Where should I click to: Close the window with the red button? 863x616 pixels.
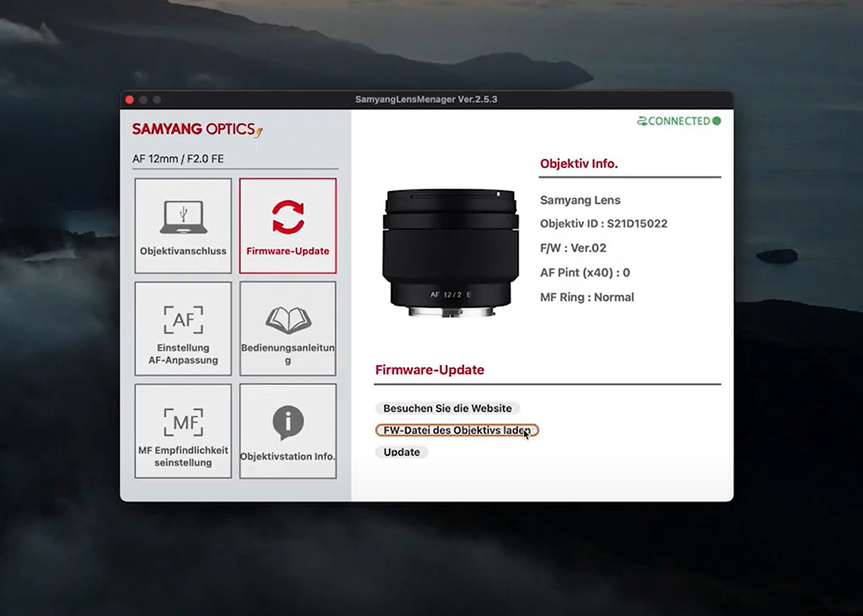pos(129,99)
